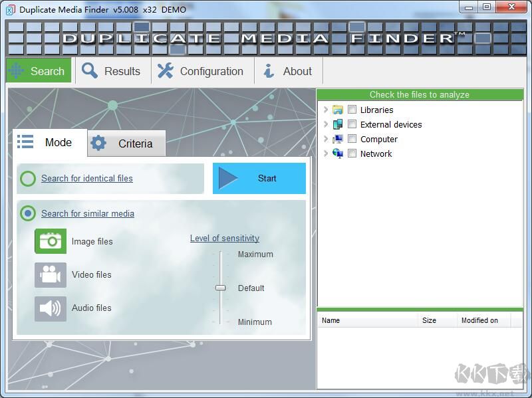Image resolution: width=532 pixels, height=398 pixels.
Task: Click the Libraries folder icon
Action: click(x=338, y=110)
